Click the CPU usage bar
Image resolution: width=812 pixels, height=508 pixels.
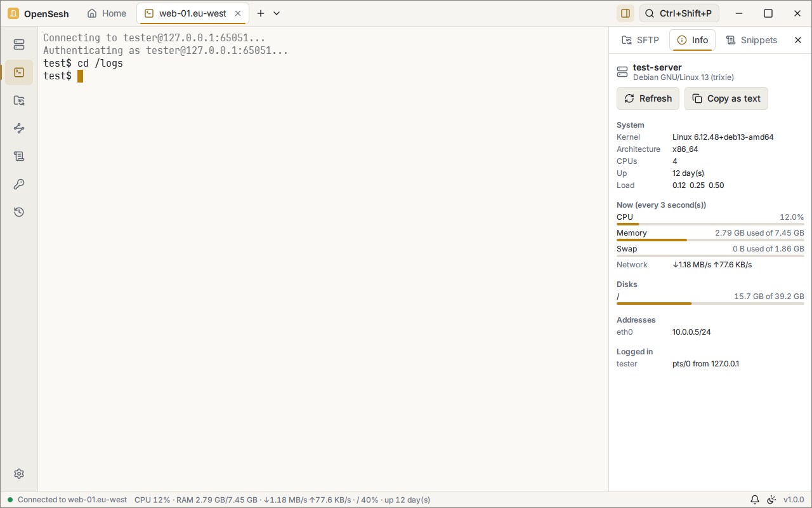[710, 224]
